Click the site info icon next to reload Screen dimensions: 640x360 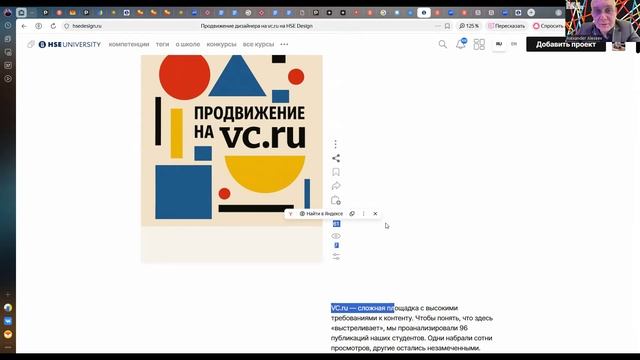point(38,26)
